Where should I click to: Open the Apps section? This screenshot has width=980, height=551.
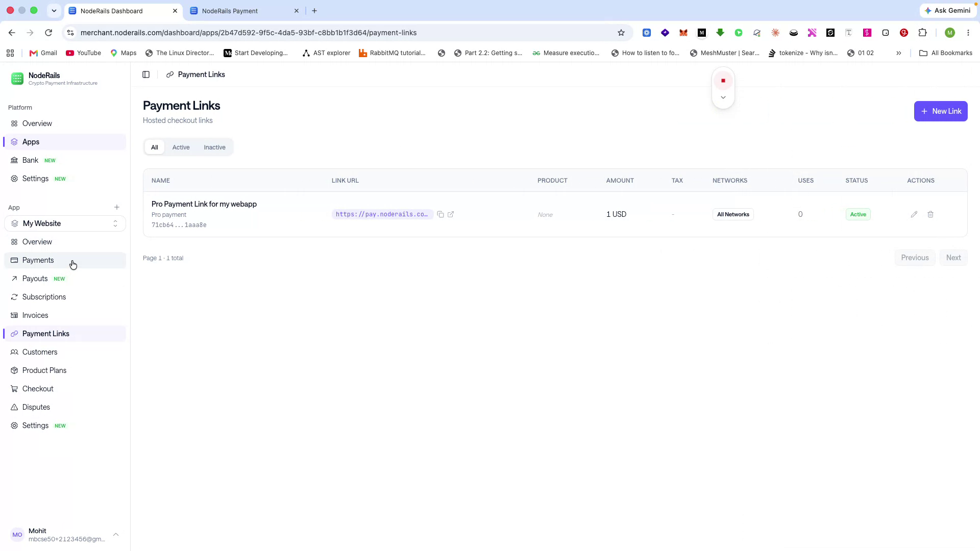pyautogui.click(x=65, y=142)
